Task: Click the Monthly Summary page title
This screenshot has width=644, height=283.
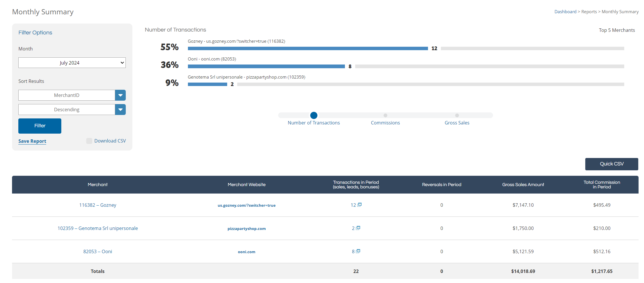Action: pyautogui.click(x=43, y=12)
